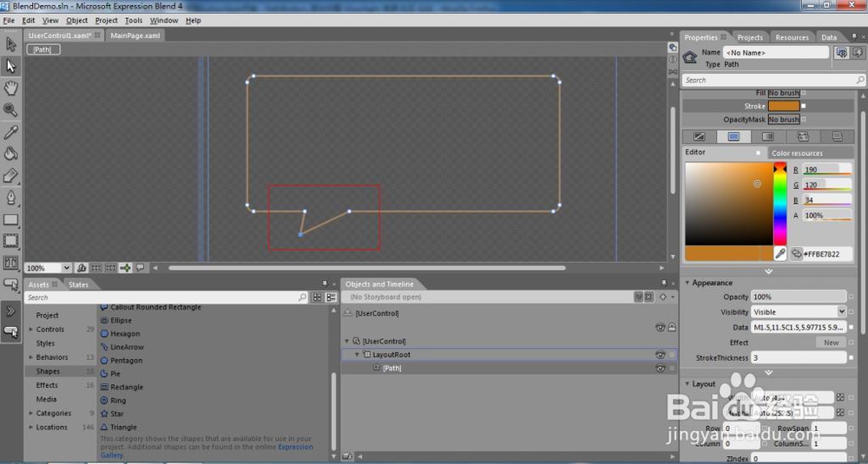Viewport: 868px width, 464px height.
Task: Switch Assets to grid view mode
Action: 317,297
